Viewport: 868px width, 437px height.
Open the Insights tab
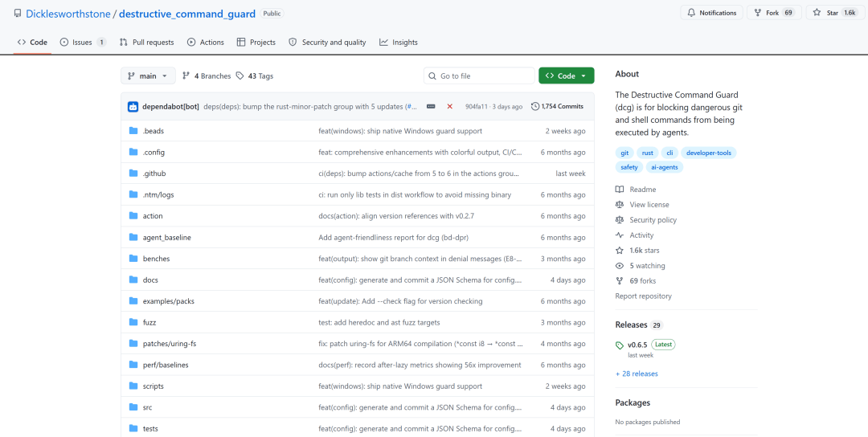point(399,42)
